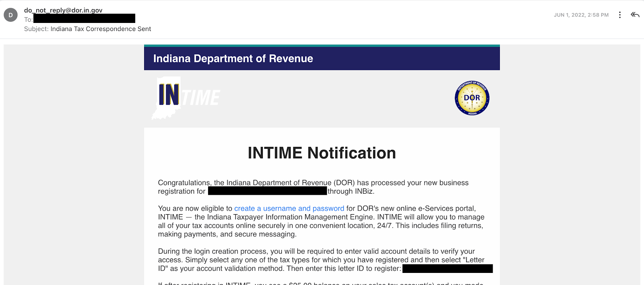Click the INTIME Notification heading
The height and width of the screenshot is (285, 644).
pos(322,153)
